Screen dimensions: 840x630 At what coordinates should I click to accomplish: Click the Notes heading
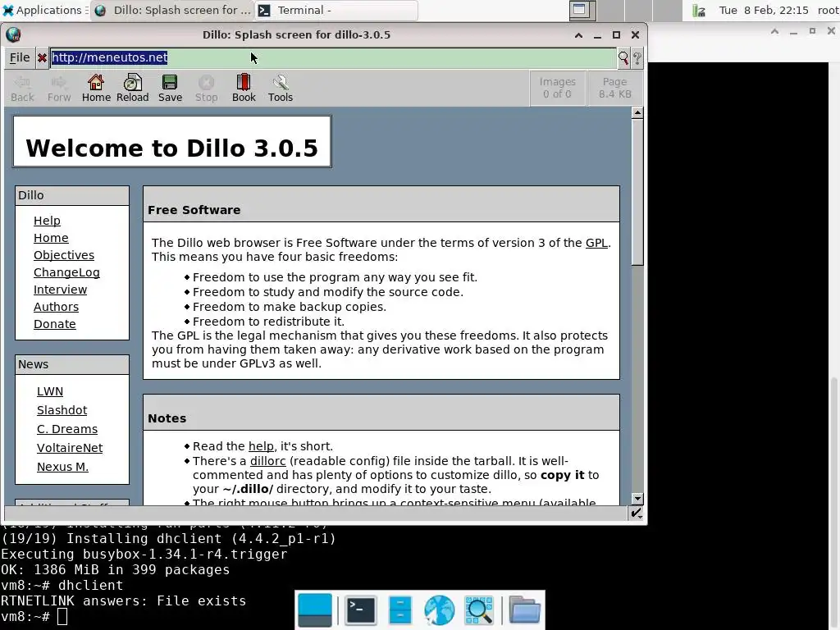167,418
